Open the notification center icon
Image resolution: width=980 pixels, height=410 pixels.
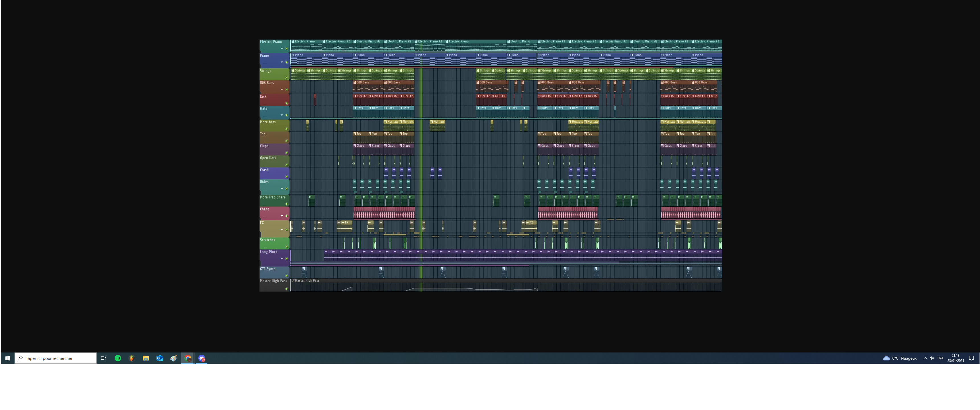(971, 358)
